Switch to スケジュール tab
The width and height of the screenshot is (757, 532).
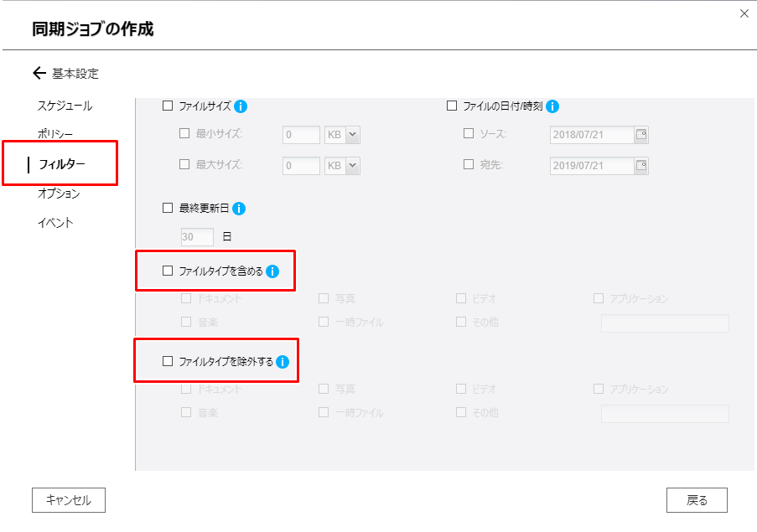click(65, 106)
